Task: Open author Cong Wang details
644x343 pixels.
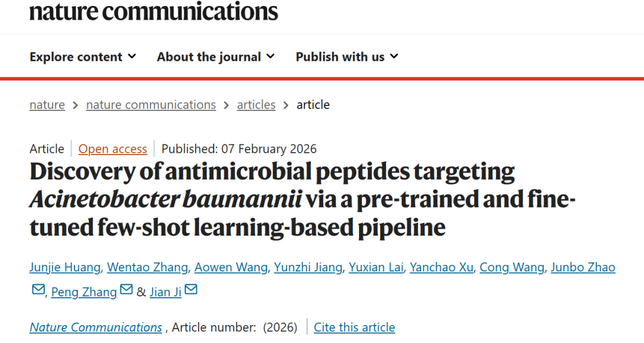Action: tap(512, 268)
